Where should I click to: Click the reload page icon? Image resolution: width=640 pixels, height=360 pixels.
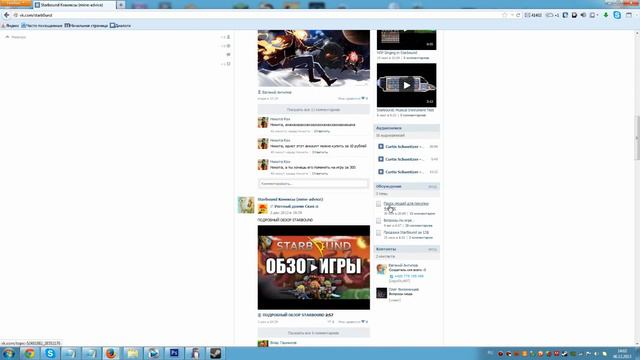click(x=518, y=15)
